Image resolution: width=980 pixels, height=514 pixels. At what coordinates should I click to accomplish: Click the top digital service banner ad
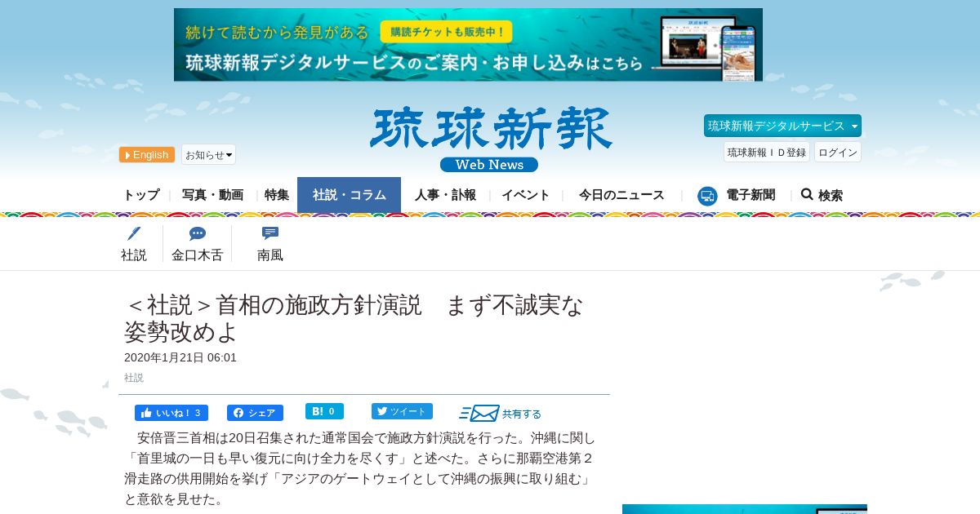click(x=468, y=45)
